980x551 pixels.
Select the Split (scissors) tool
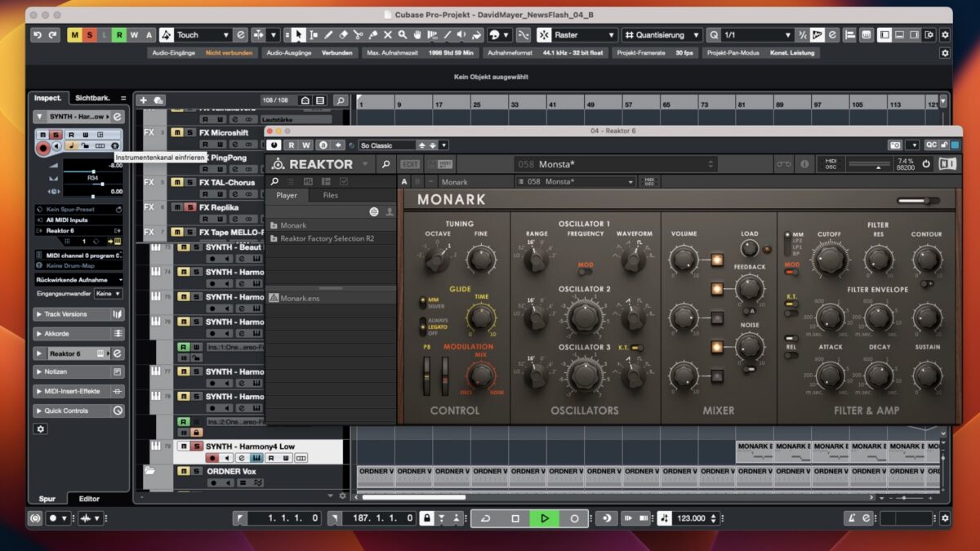359,35
